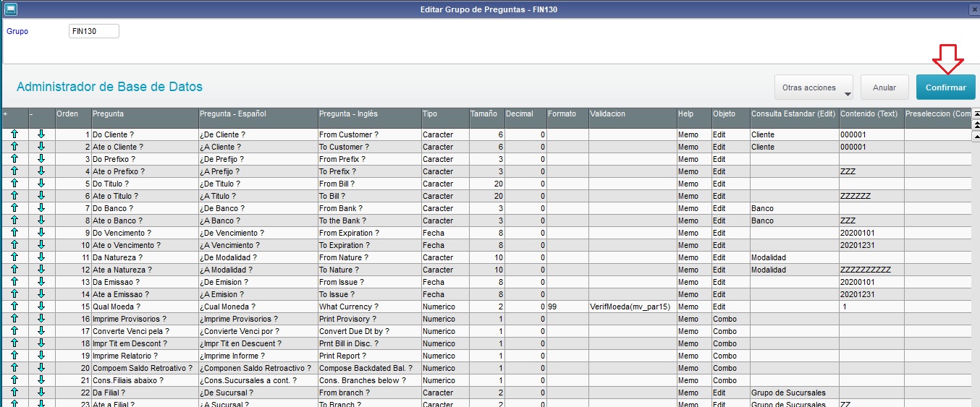The image size is (980, 407).
Task: Move down row 11 Da Natureza
Action: (x=41, y=257)
